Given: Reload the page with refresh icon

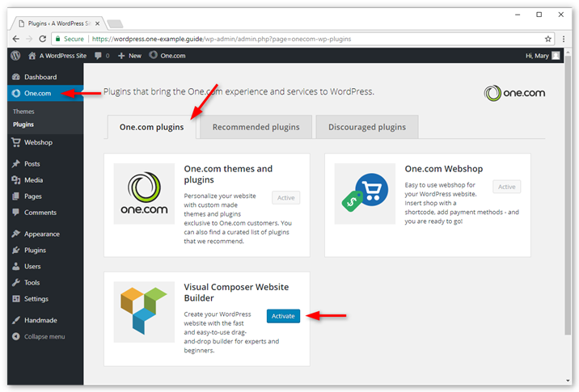Looking at the screenshot, I should (43, 39).
